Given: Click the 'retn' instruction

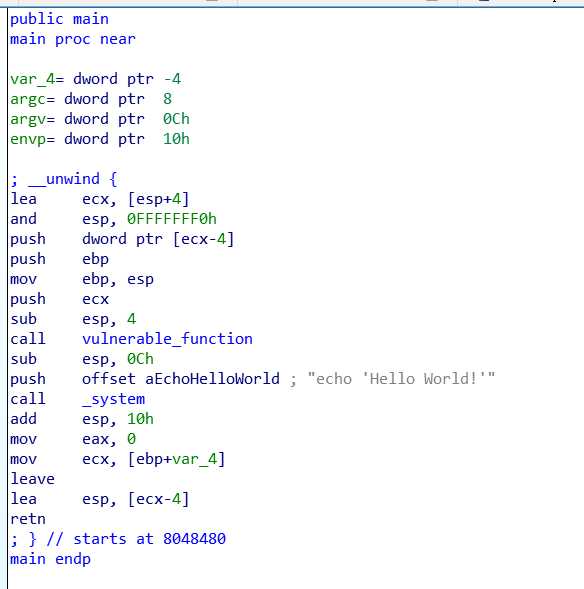Looking at the screenshot, I should (28, 519).
